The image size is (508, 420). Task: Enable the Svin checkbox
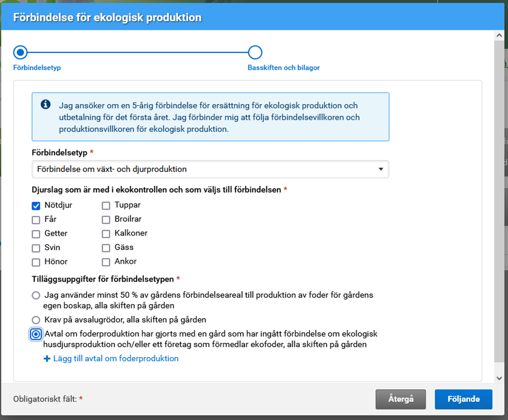coord(36,248)
